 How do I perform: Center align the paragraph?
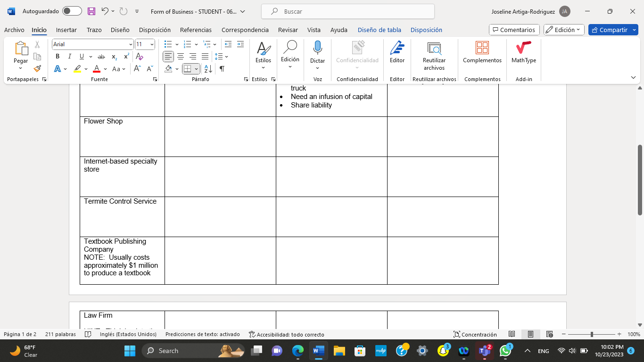(181, 57)
